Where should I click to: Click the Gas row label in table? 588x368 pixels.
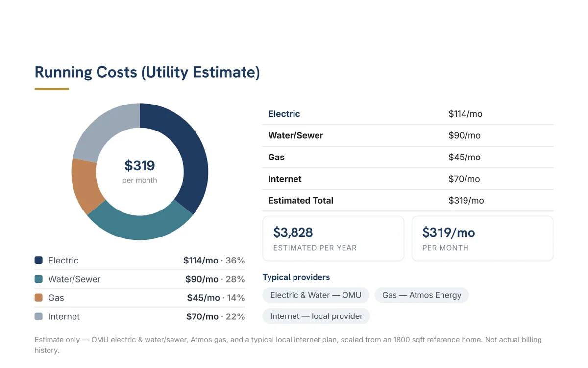coord(276,157)
